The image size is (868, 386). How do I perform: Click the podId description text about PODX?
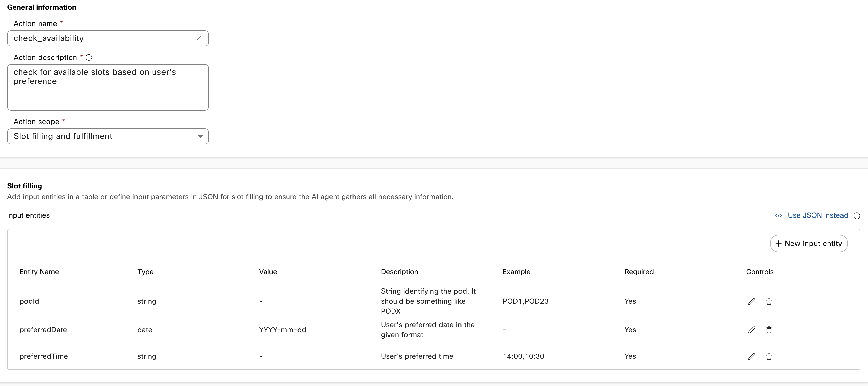[x=428, y=301]
